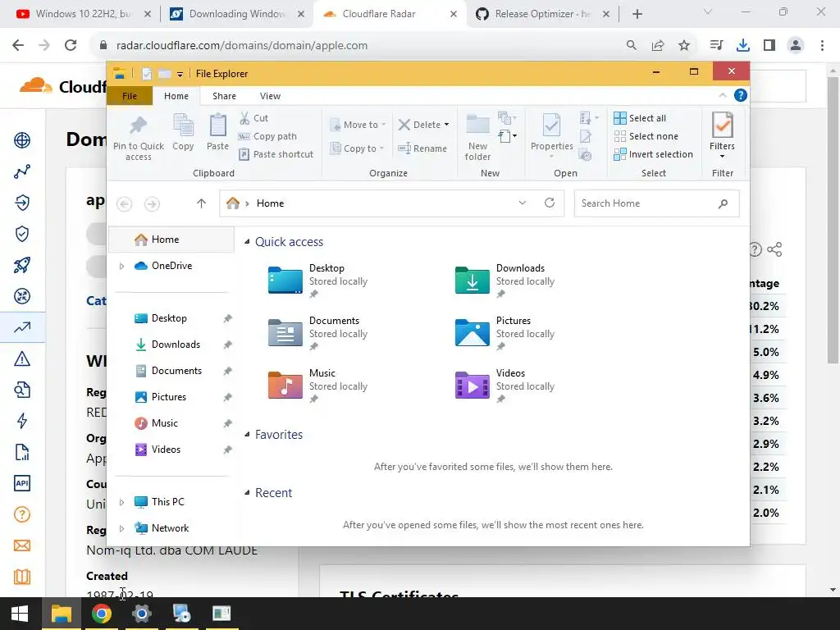Click the Chrome icon in the taskbar

pyautogui.click(x=101, y=614)
